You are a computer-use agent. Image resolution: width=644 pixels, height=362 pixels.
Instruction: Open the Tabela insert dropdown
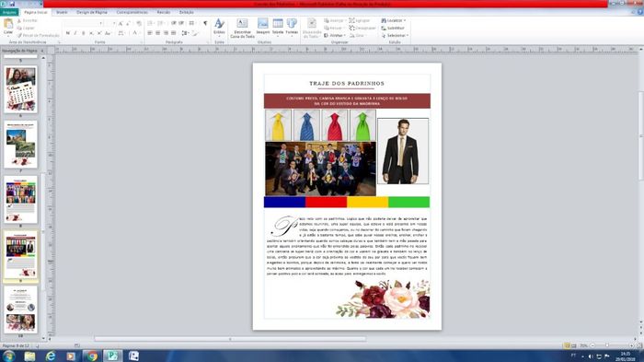pyautogui.click(x=278, y=27)
